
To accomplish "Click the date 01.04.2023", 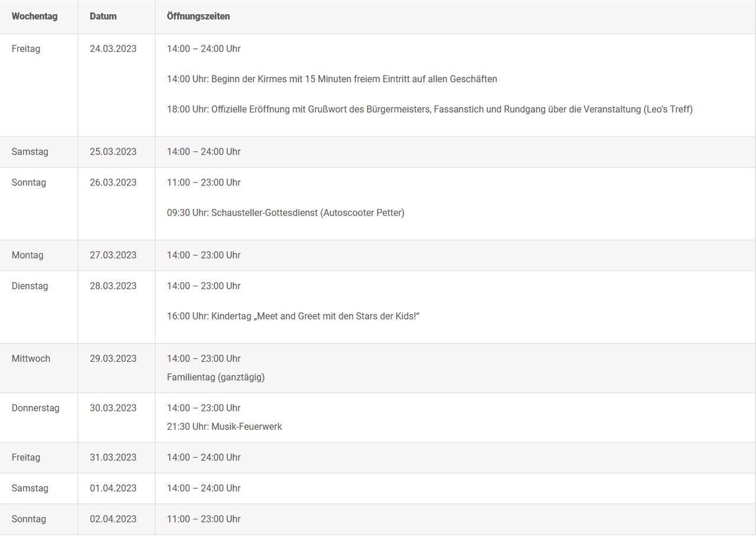I will point(113,488).
